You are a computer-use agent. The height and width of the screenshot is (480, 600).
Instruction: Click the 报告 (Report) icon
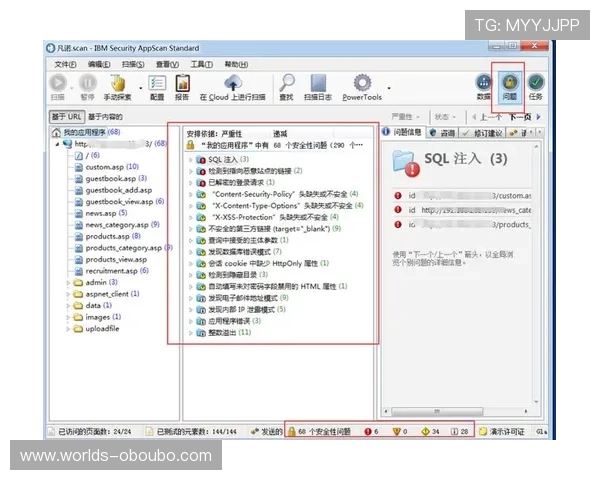(182, 85)
